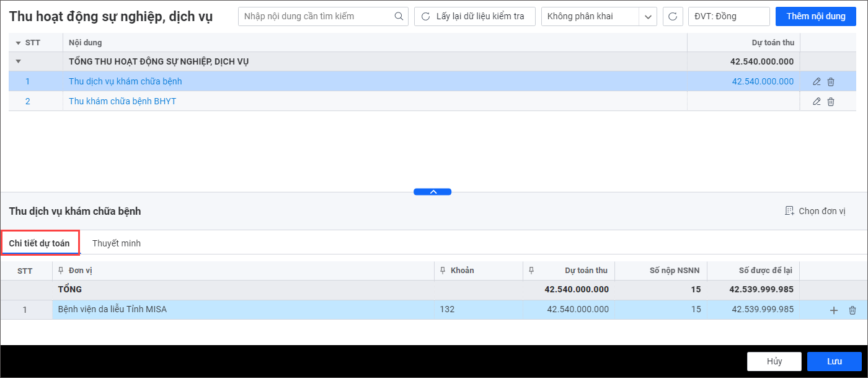Viewport: 868px width, 378px height.
Task: Toggle the STT column header arrow
Action: point(18,43)
